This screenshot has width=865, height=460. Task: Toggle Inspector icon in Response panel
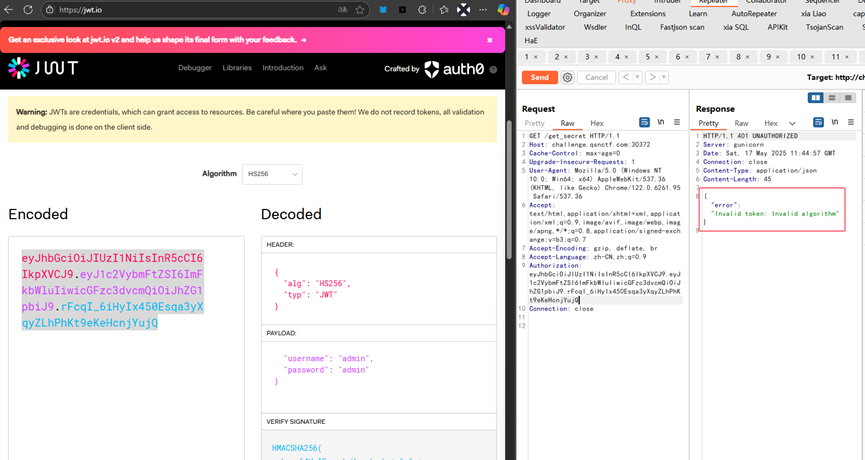click(818, 122)
